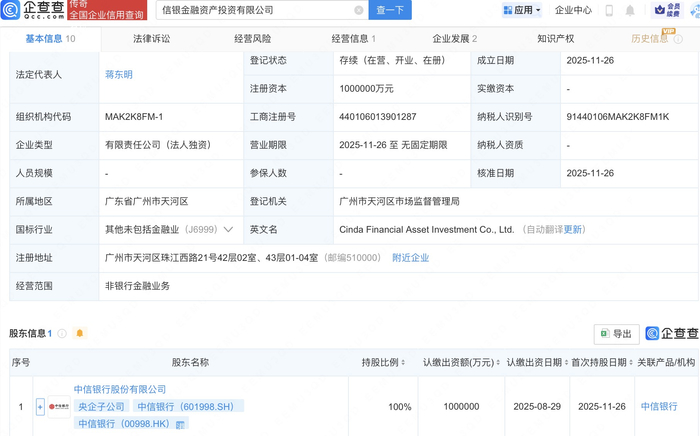Switch to the 法律诉讼 tab

(x=151, y=39)
